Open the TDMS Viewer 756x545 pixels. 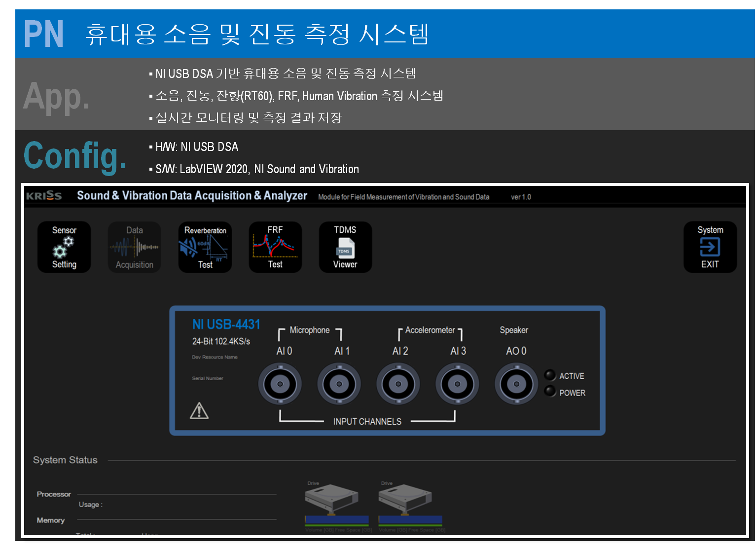point(345,247)
